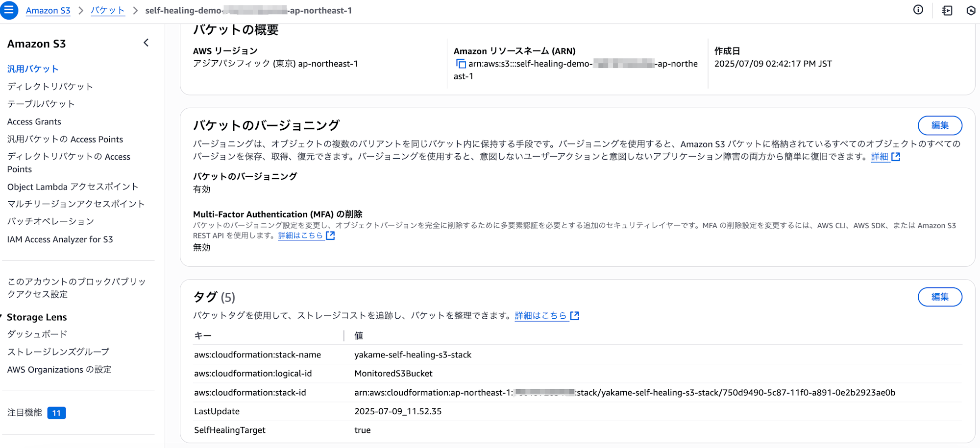Click the external link icon beside MFA 詳細はこちら
The width and height of the screenshot is (980, 448).
[x=330, y=236]
